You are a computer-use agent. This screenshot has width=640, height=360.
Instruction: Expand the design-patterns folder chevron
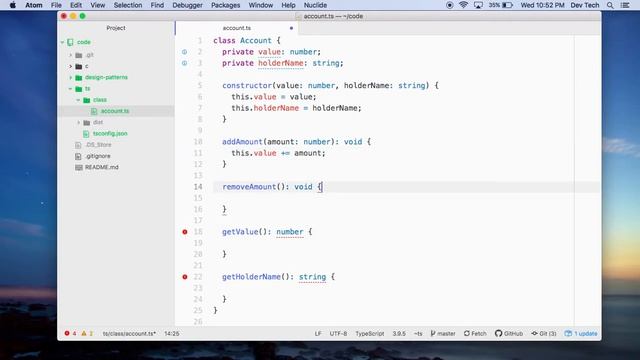click(70, 78)
